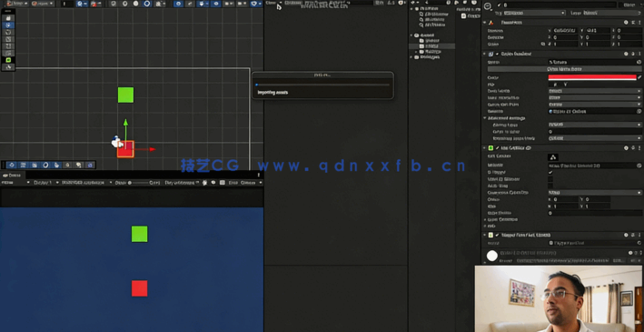Viewport: 644px width, 332px height.
Task: Open the sprite object picker circle
Action: pos(639,62)
